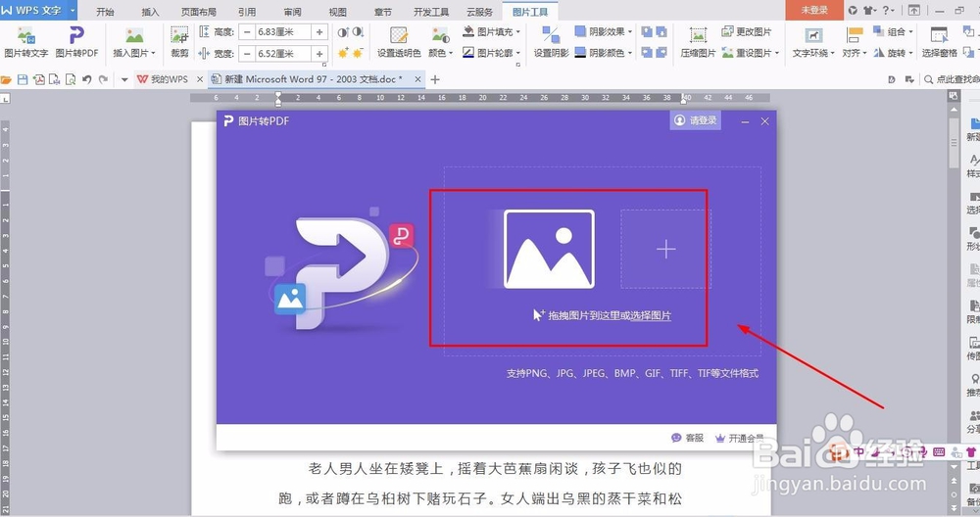Increase picture width with plus button
This screenshot has height=517, width=980.
tap(319, 54)
